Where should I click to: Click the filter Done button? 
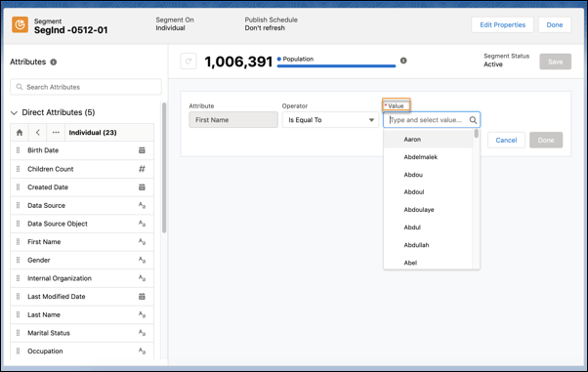(546, 140)
